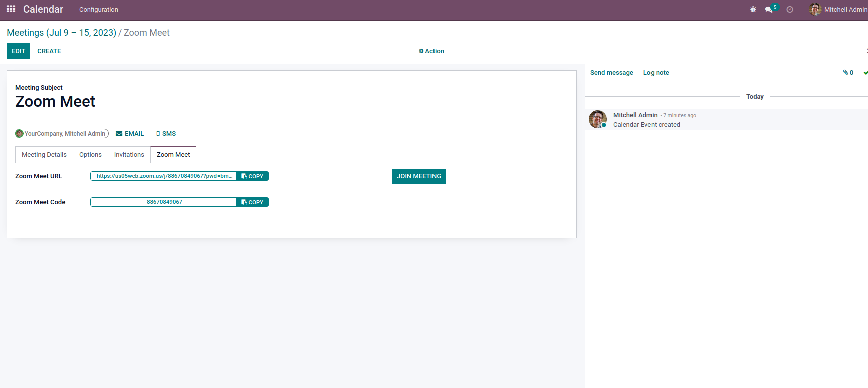Viewport: 868px width, 388px height.
Task: Click the debug bug icon
Action: (753, 9)
